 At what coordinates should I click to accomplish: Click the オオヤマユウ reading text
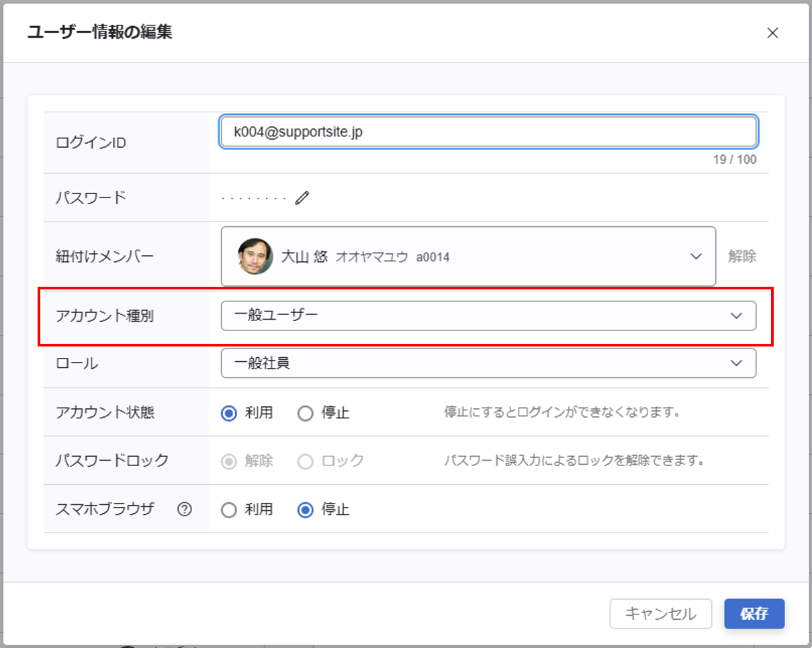[x=371, y=257]
